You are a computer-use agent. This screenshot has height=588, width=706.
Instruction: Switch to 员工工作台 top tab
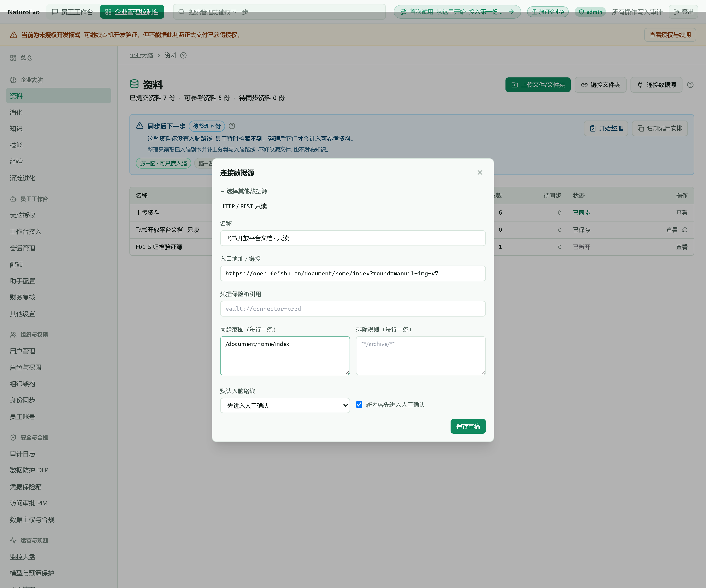pyautogui.click(x=73, y=12)
